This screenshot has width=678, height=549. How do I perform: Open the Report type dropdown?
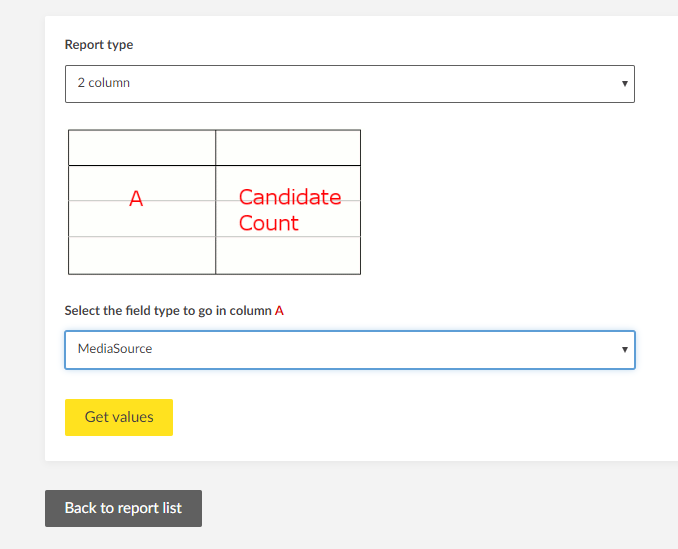pos(349,83)
